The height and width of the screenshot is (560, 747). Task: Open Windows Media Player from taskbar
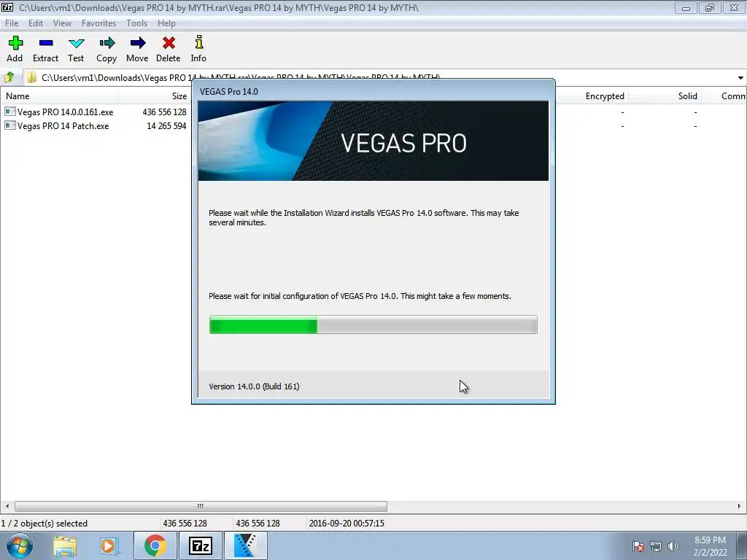click(x=109, y=545)
